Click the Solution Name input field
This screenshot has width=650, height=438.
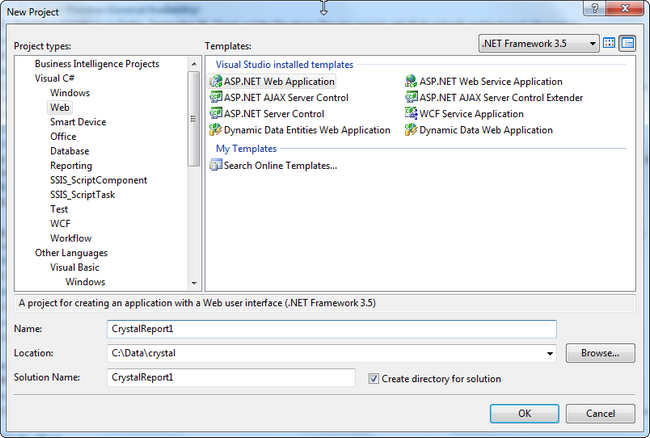point(231,378)
